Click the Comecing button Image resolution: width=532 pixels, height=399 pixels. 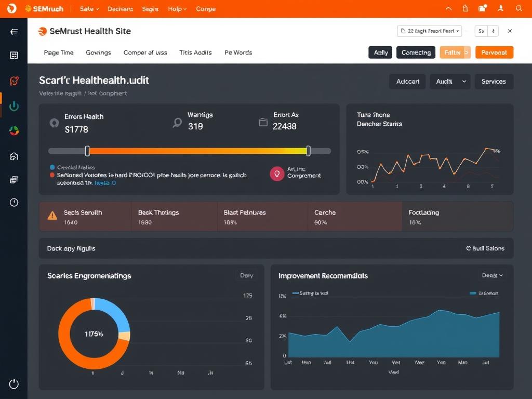click(416, 52)
